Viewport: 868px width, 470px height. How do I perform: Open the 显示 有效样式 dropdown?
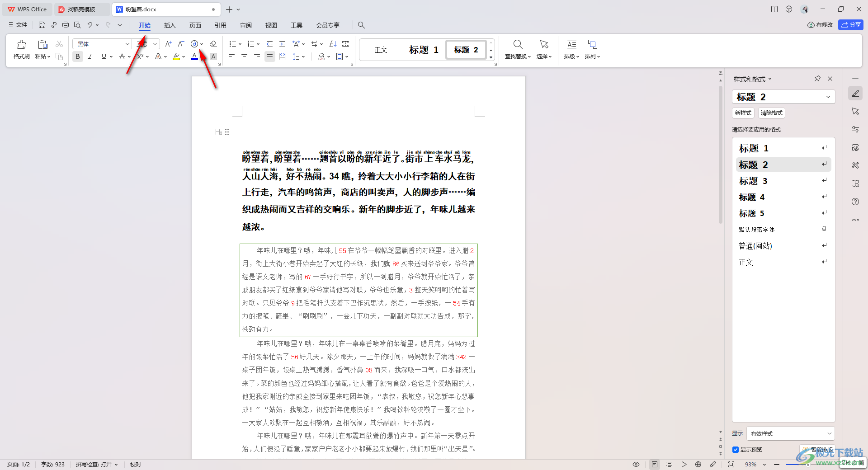coord(790,433)
